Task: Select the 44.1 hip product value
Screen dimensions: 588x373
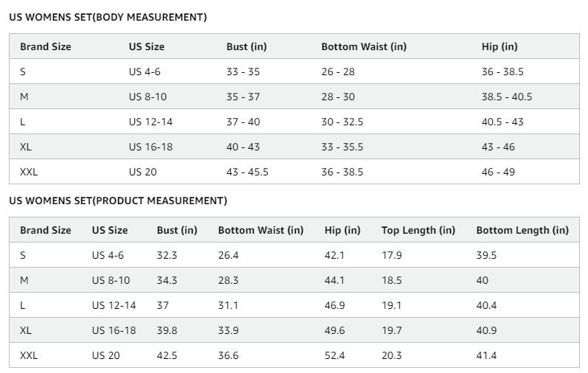Action: [334, 280]
